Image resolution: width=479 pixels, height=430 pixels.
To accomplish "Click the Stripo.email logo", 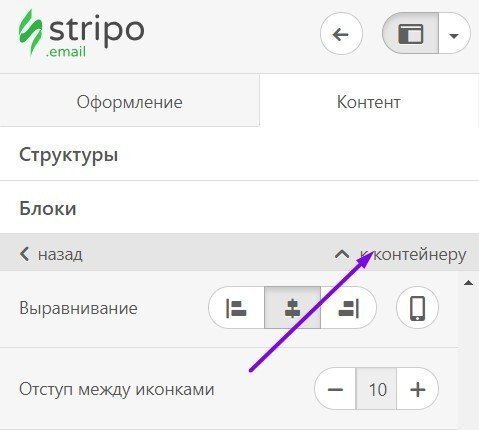I will [82, 33].
